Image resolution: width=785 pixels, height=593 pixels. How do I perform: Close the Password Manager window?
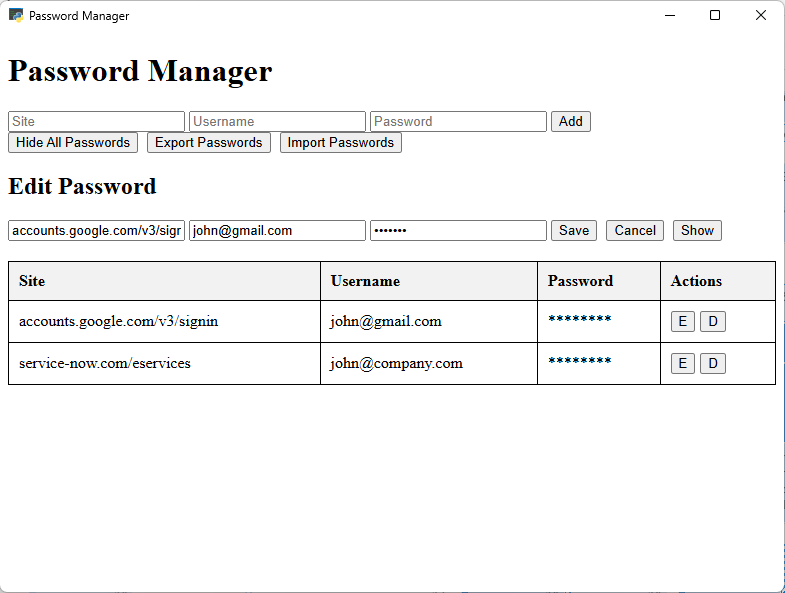[760, 16]
